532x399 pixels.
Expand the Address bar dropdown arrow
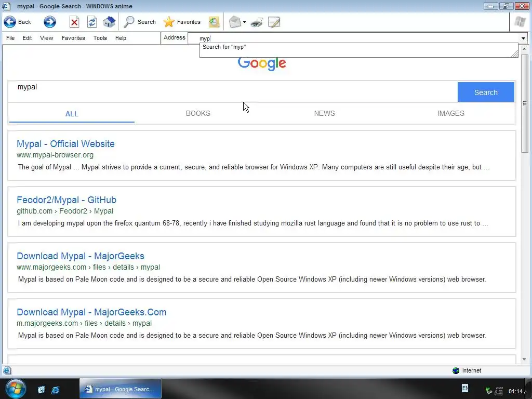(x=524, y=38)
